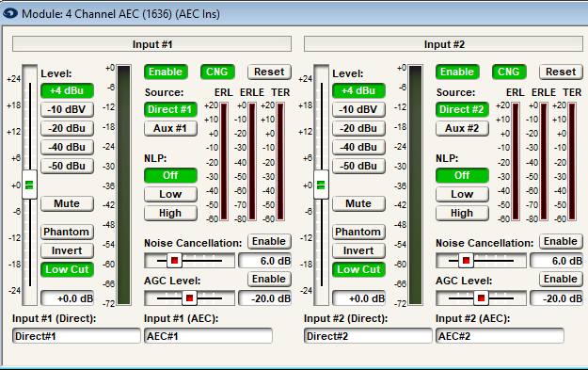The height and width of the screenshot is (370, 588).
Task: Select -20 dBu level for Input #1
Action: (x=67, y=128)
